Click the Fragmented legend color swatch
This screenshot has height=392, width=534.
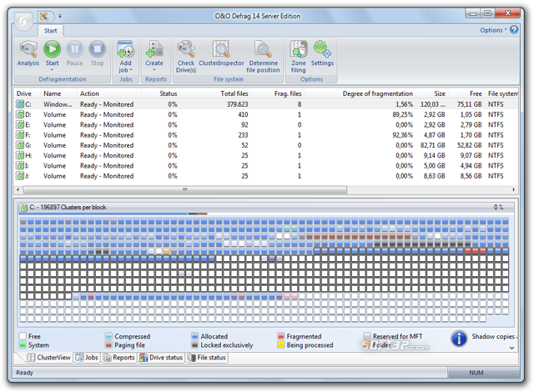click(281, 336)
